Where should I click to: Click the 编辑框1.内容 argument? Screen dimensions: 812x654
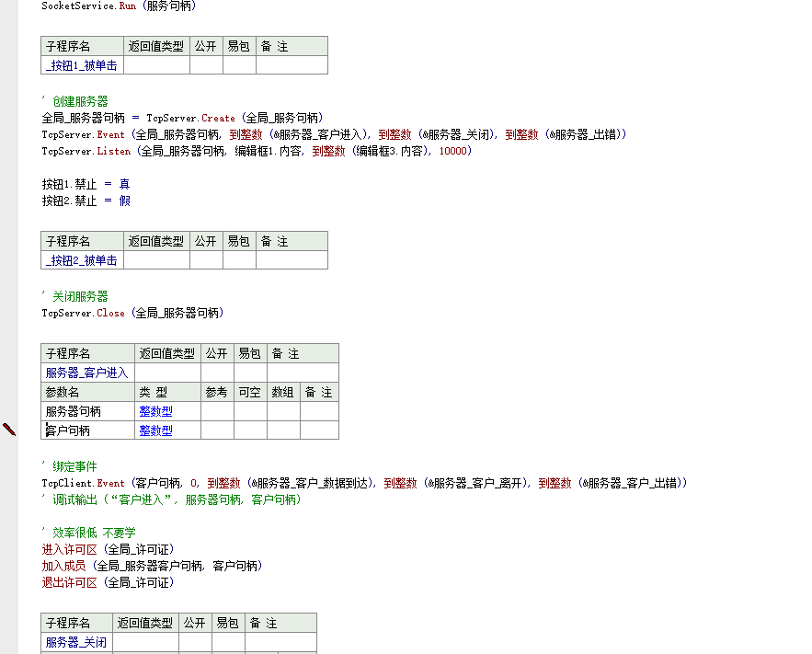(x=269, y=151)
